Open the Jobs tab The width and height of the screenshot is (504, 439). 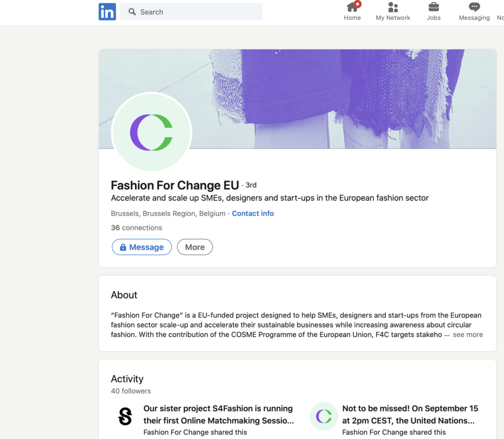pyautogui.click(x=434, y=12)
